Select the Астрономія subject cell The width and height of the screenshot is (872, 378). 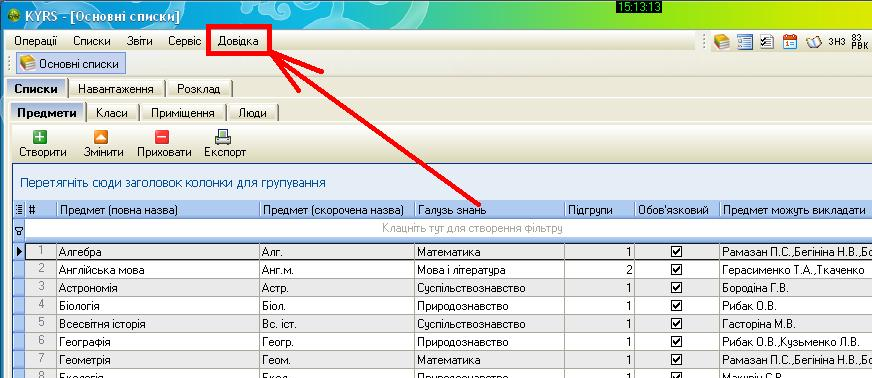pos(158,288)
